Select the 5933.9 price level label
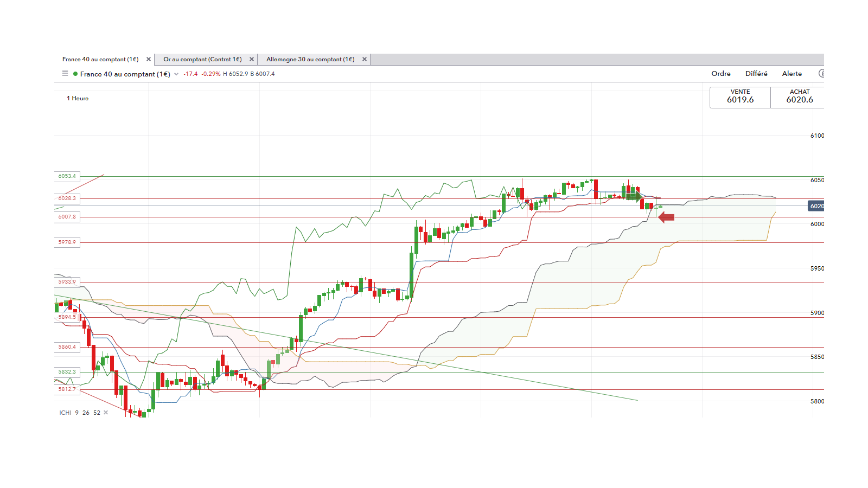Image resolution: width=868 pixels, height=488 pixels. click(67, 282)
